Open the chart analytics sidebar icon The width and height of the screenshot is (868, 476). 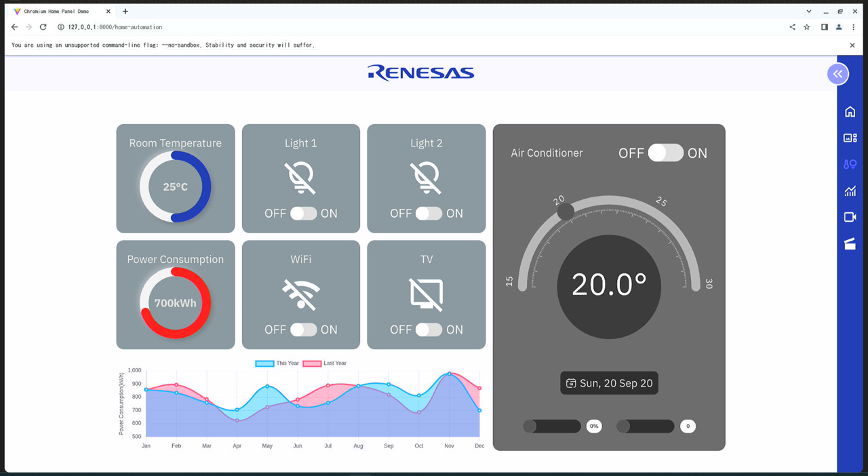coord(850,191)
